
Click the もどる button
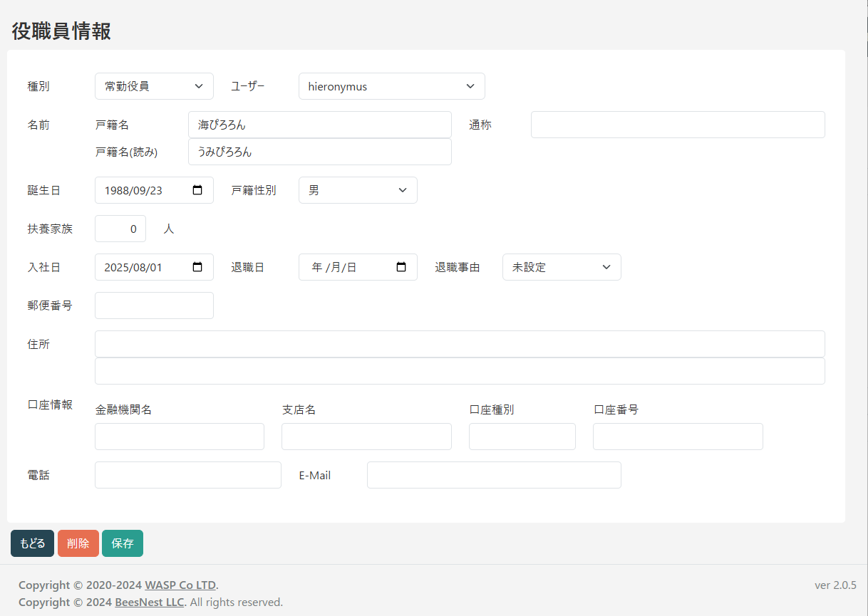click(32, 543)
